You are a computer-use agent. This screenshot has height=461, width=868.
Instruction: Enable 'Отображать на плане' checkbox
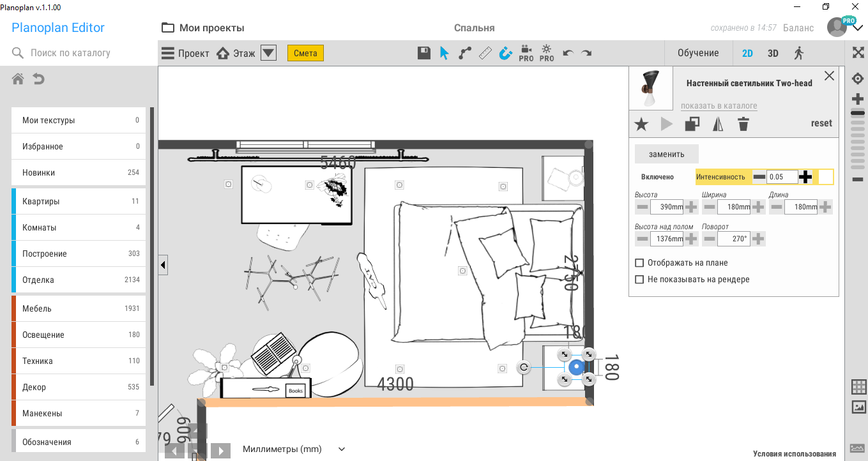click(639, 262)
